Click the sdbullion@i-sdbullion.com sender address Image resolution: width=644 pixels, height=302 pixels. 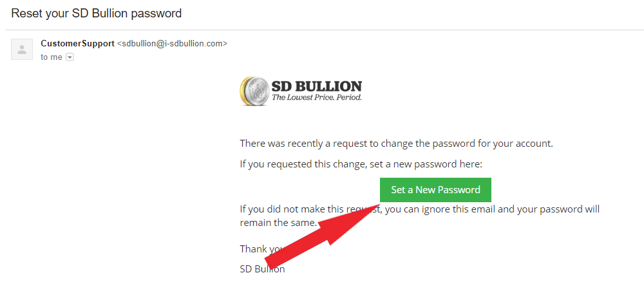tap(172, 44)
